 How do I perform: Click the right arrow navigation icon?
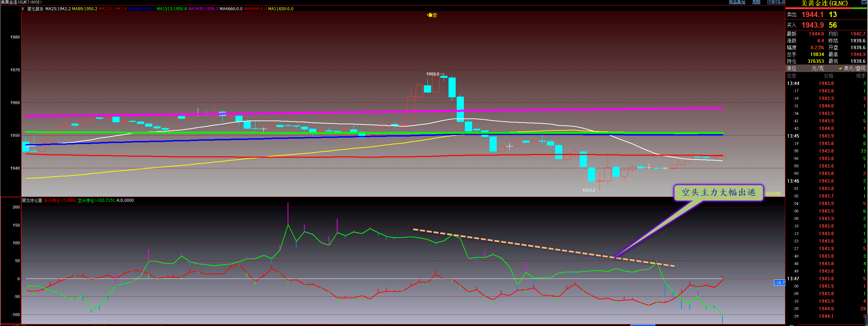[776, 2]
